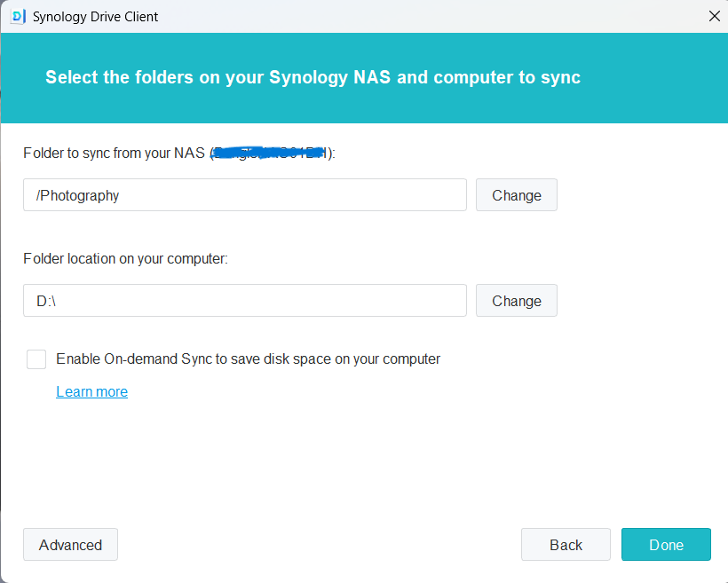Image resolution: width=728 pixels, height=583 pixels.
Task: Click the Synology Drive Client title text
Action: [x=96, y=16]
